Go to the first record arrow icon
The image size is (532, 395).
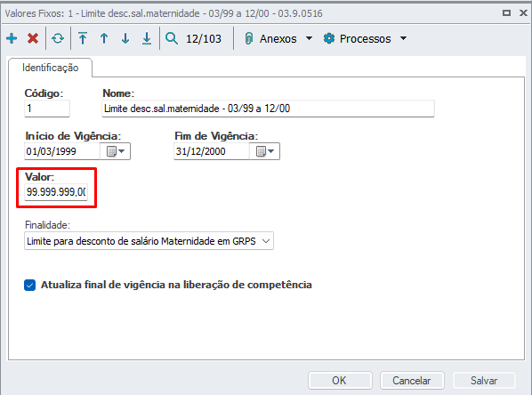pyautogui.click(x=83, y=38)
